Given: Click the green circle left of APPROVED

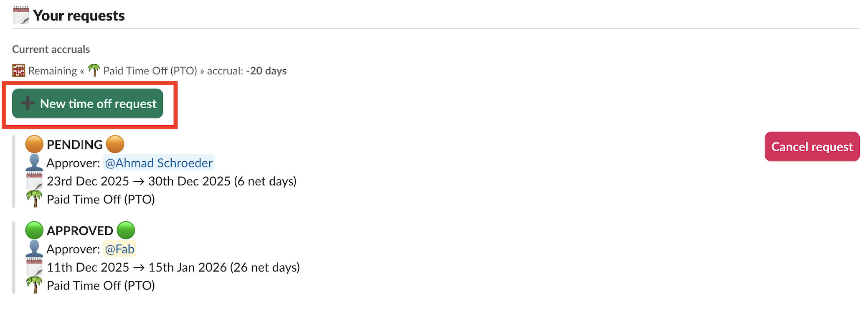Looking at the screenshot, I should pos(34,230).
